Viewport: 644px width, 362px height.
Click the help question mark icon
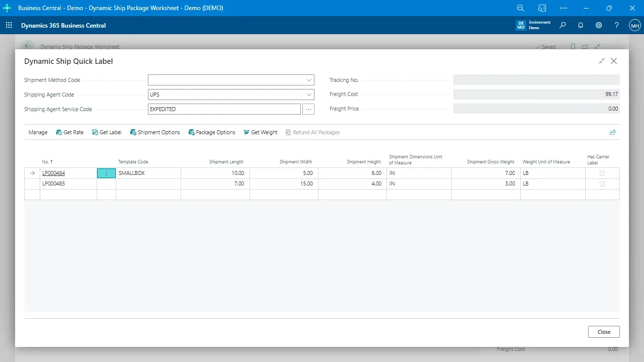click(x=617, y=25)
